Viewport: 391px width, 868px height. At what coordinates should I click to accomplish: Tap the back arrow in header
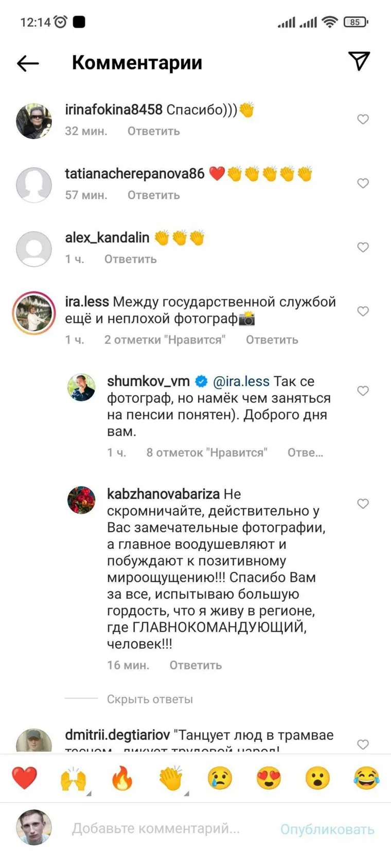28,63
